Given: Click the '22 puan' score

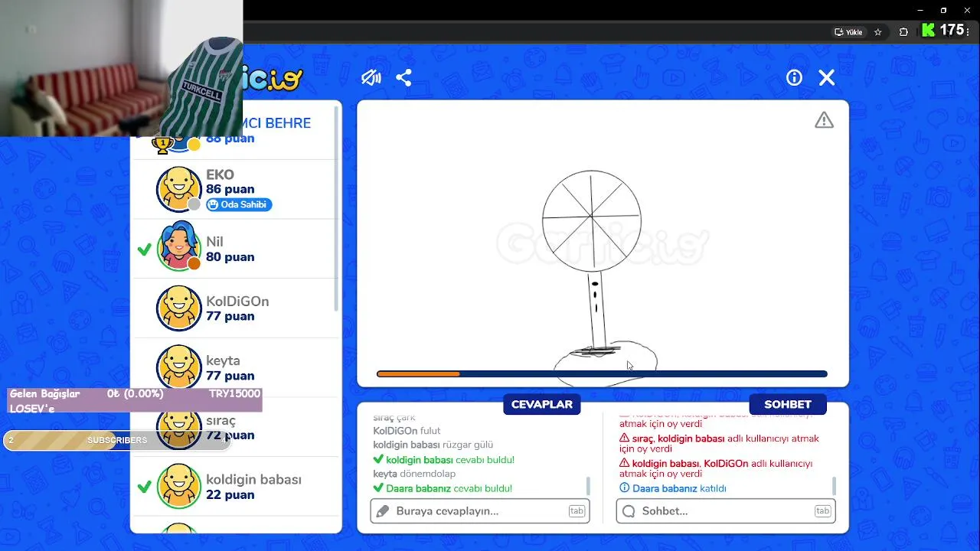Looking at the screenshot, I should coord(230,494).
